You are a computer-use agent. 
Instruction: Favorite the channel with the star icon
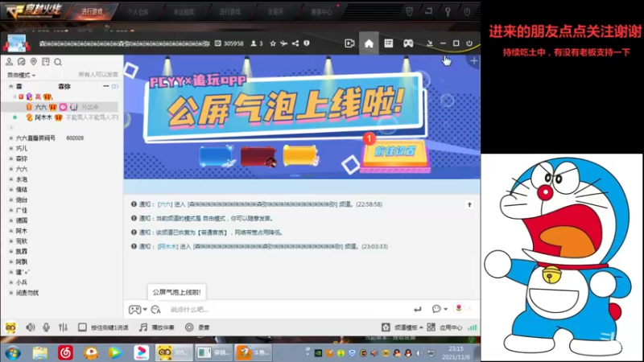[x=273, y=43]
